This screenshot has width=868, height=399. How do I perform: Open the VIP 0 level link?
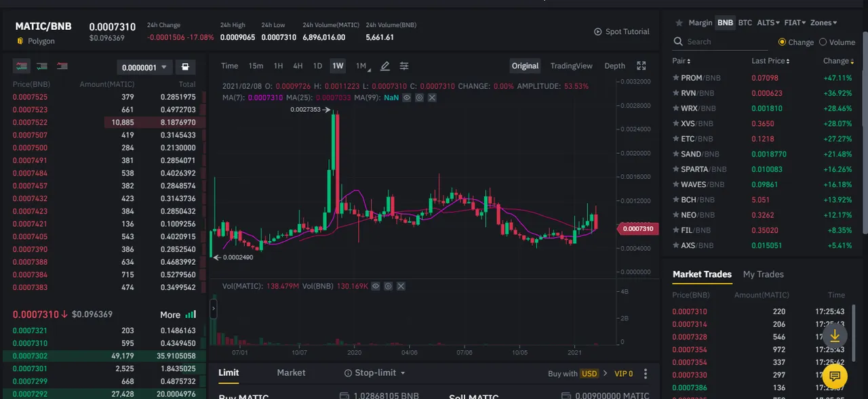coord(624,374)
